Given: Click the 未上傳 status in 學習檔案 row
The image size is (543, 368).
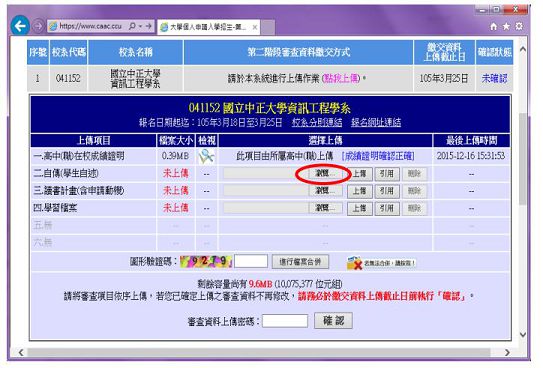Looking at the screenshot, I should (x=176, y=208).
